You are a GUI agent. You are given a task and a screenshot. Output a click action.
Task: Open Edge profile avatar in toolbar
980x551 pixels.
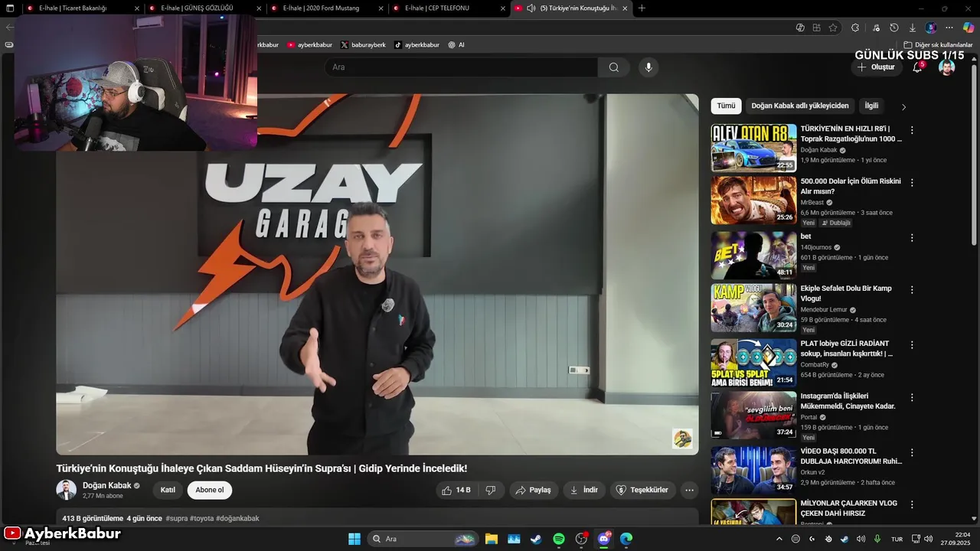click(x=931, y=28)
